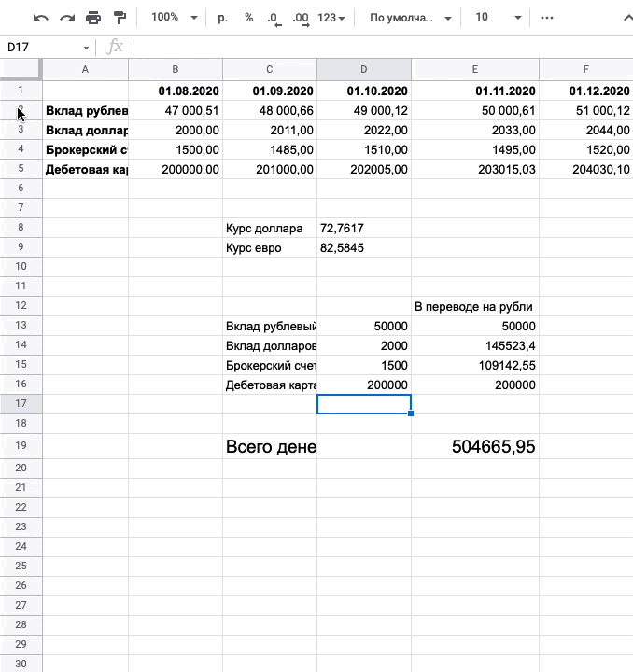Open the 100% zoom dropdown
Image resolution: width=633 pixels, height=672 pixels.
175,18
